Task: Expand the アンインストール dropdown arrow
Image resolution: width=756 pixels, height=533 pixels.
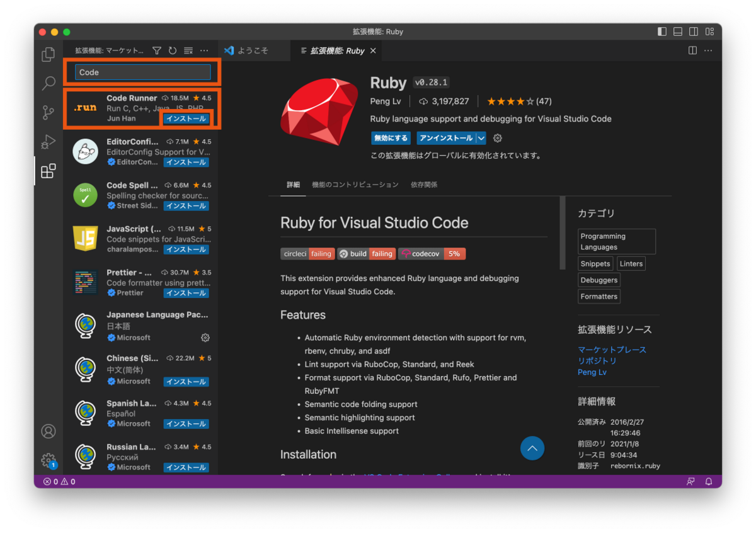Action: click(x=481, y=138)
